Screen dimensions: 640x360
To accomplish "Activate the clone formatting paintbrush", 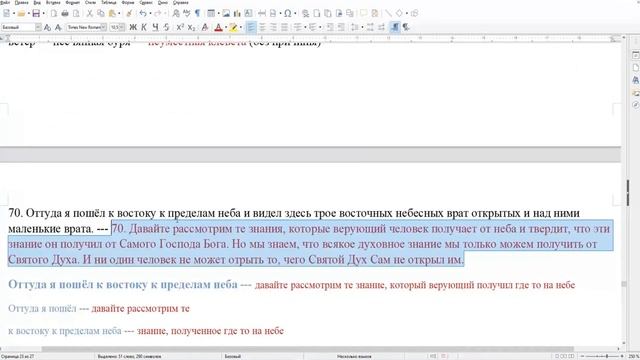I will [x=129, y=13].
